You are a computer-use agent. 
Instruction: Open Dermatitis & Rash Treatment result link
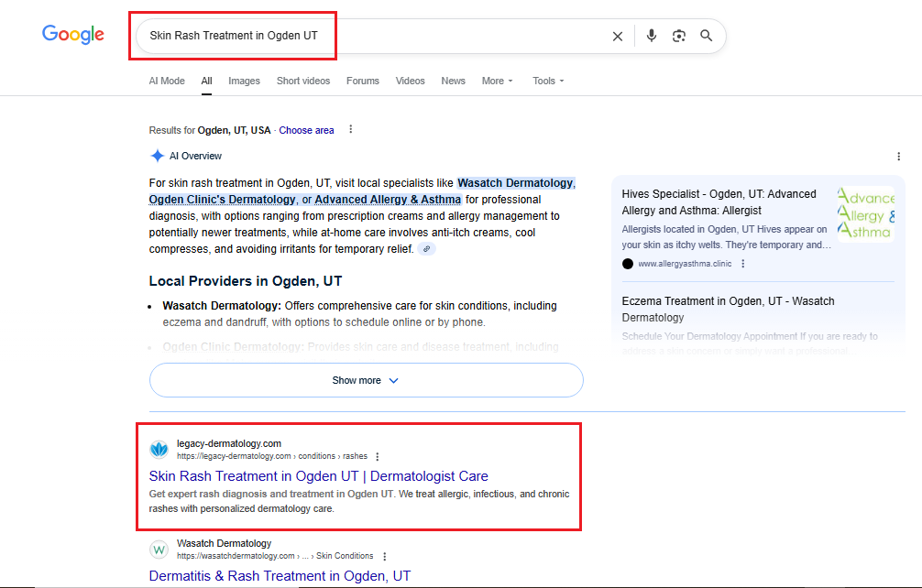coord(280,576)
